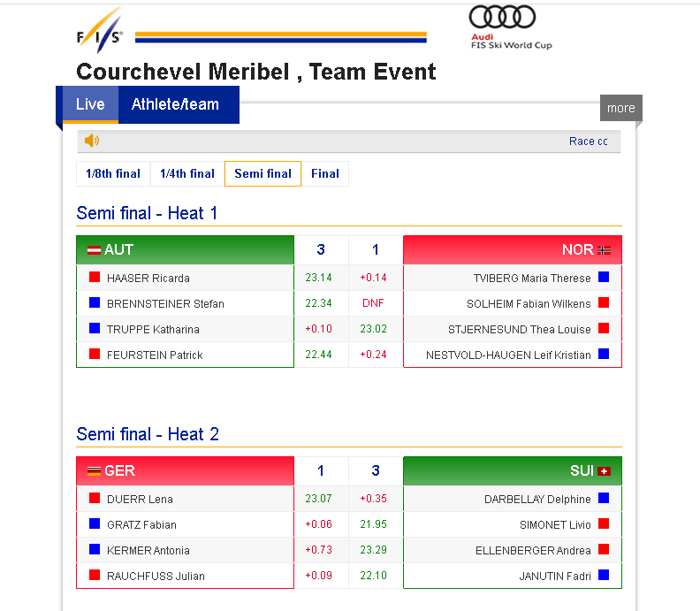
Task: Select the 1/8th final round tab
Action: click(113, 173)
